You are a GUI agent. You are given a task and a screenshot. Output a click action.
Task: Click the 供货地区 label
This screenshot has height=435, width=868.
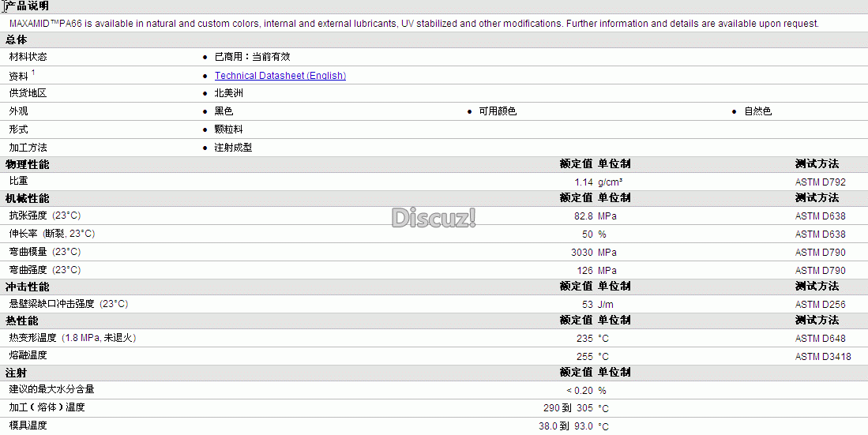point(28,93)
